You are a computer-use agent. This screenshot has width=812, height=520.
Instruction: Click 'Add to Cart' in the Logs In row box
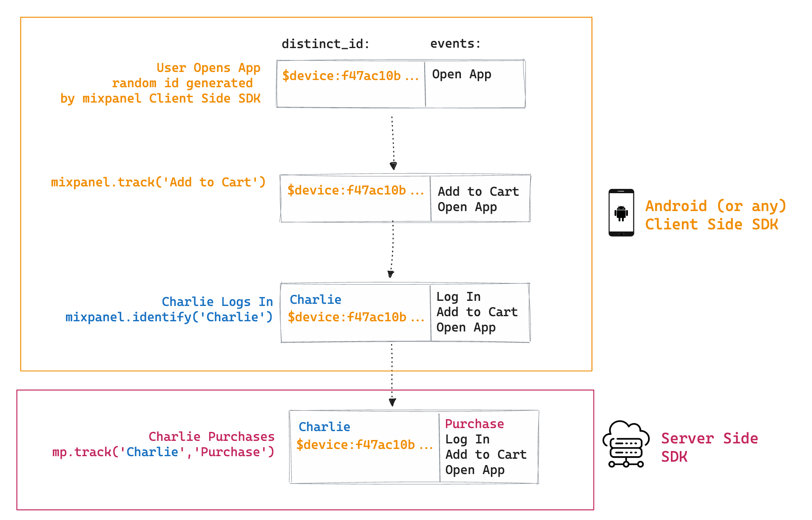pyautogui.click(x=477, y=312)
